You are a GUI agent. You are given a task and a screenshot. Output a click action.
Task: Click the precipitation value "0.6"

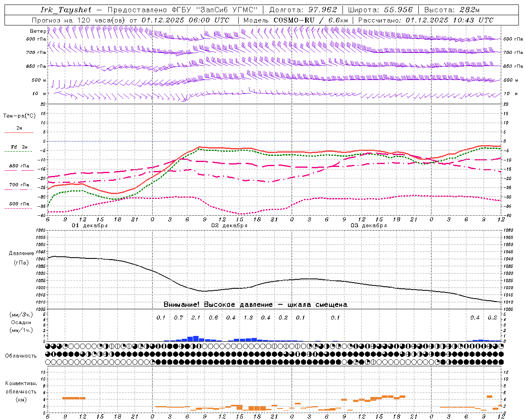(213, 318)
